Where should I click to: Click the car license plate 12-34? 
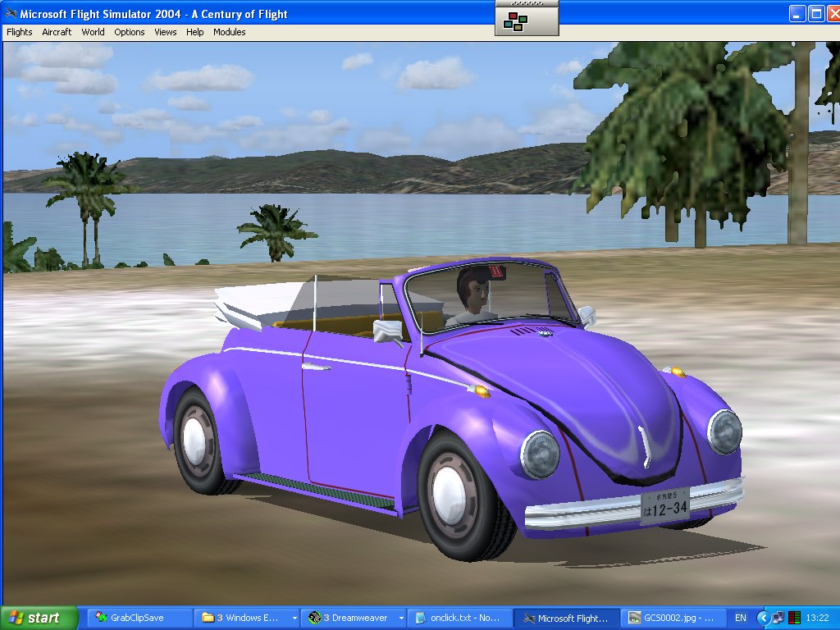(664, 505)
